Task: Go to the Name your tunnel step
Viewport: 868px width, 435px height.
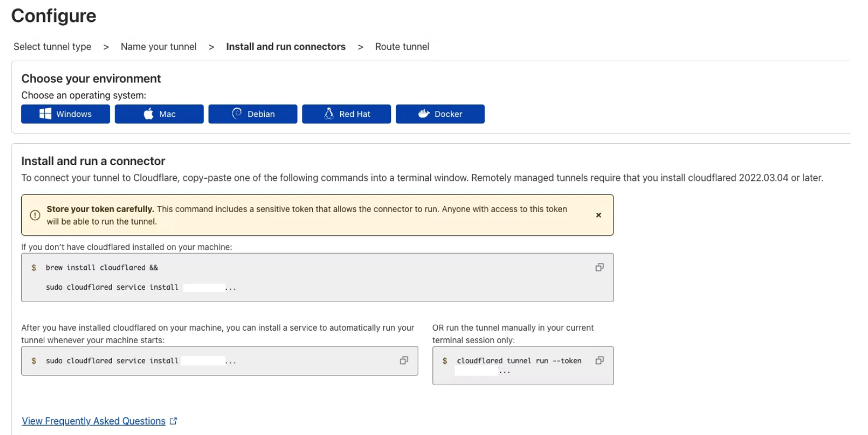Action: tap(159, 47)
